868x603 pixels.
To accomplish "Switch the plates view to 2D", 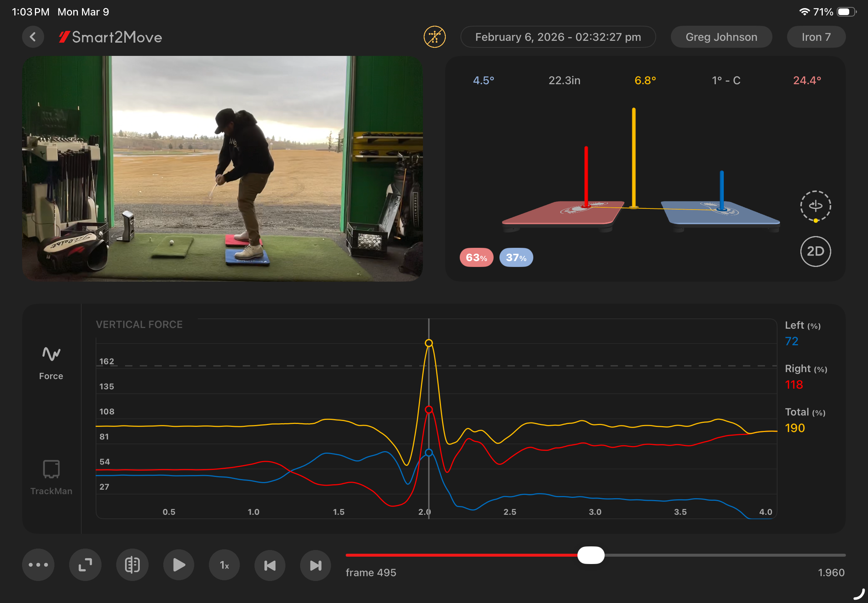I will pos(815,251).
